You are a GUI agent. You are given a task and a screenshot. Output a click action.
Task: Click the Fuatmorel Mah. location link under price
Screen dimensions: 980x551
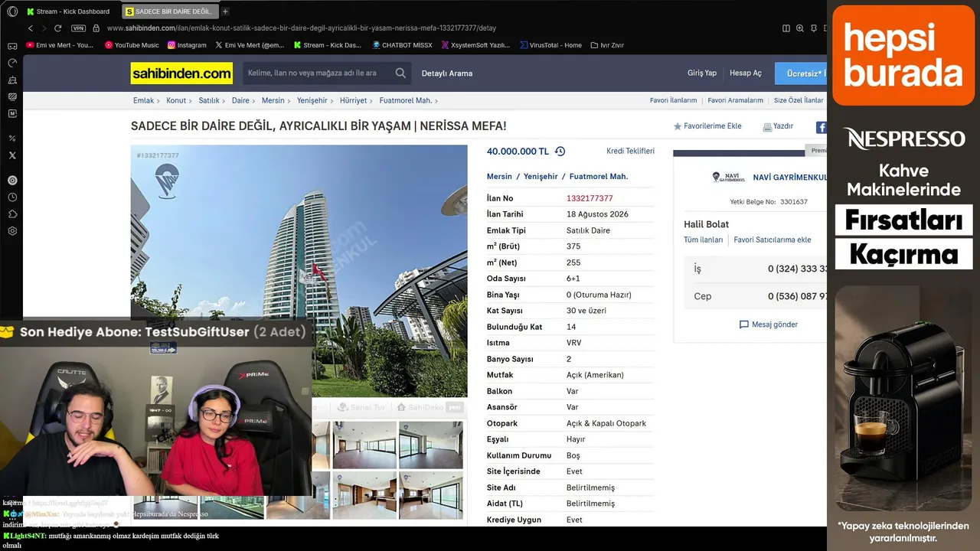599,177
